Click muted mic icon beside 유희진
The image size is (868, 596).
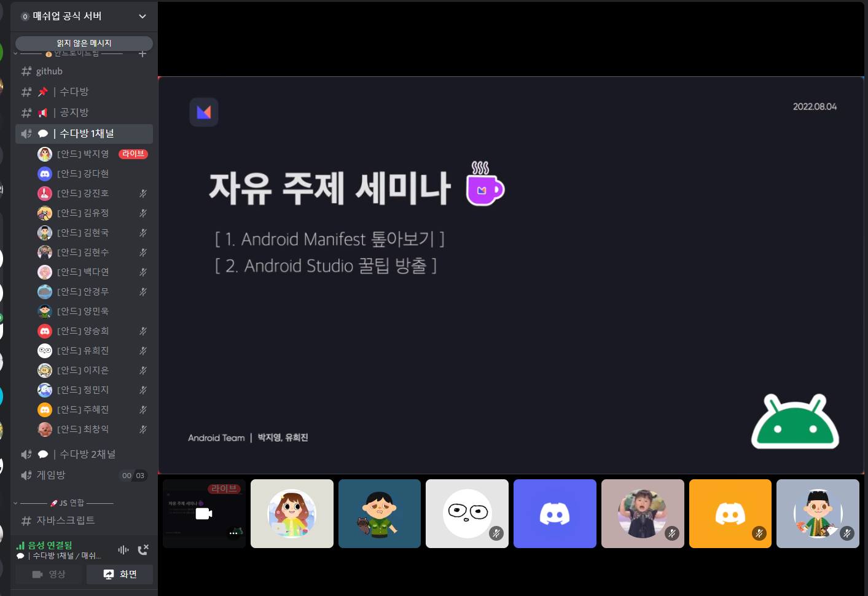(x=143, y=351)
